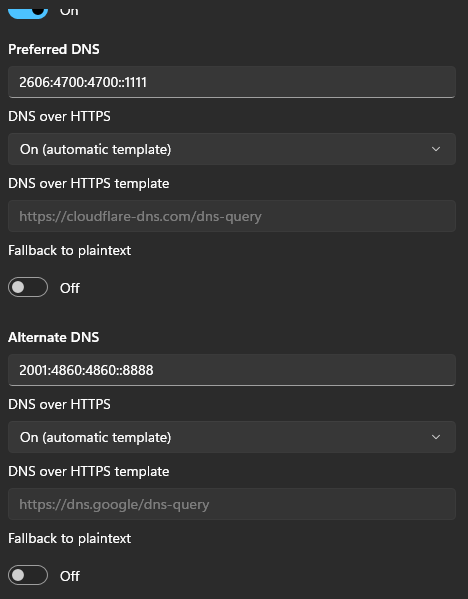Click the Fallback to plaintext label under cloudflare template
The width and height of the screenshot is (468, 599).
[70, 251]
